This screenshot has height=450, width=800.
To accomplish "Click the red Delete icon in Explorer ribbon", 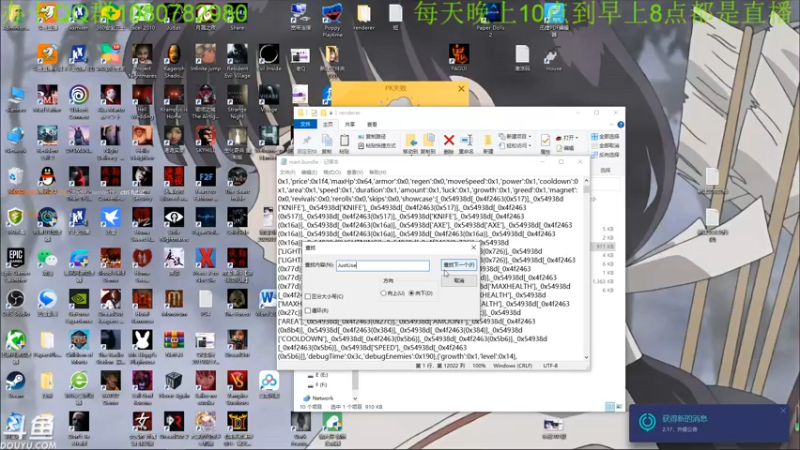I will pos(449,140).
